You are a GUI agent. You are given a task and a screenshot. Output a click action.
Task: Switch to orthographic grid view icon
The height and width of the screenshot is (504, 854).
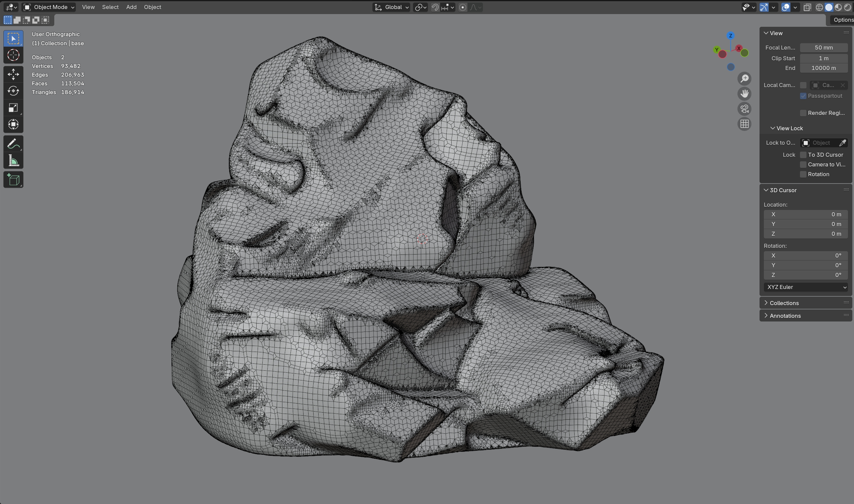pyautogui.click(x=744, y=124)
